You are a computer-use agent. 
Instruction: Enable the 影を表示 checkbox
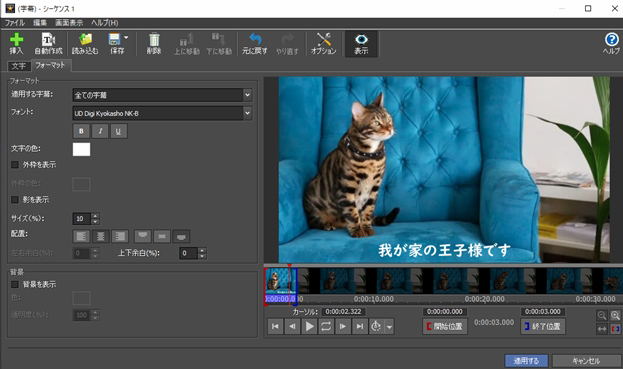point(15,199)
